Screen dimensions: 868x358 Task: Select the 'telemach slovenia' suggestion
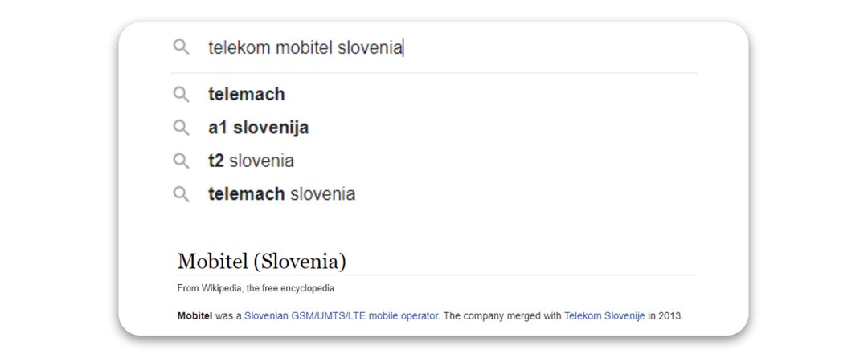(281, 194)
